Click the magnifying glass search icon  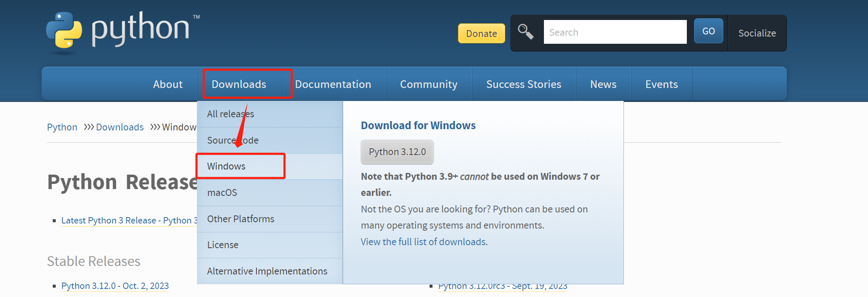526,32
